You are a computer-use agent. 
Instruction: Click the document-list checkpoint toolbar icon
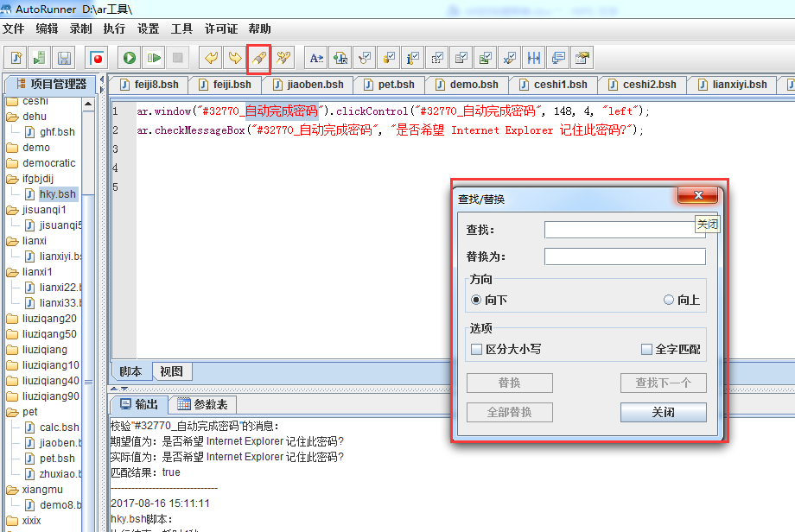pyautogui.click(x=461, y=58)
